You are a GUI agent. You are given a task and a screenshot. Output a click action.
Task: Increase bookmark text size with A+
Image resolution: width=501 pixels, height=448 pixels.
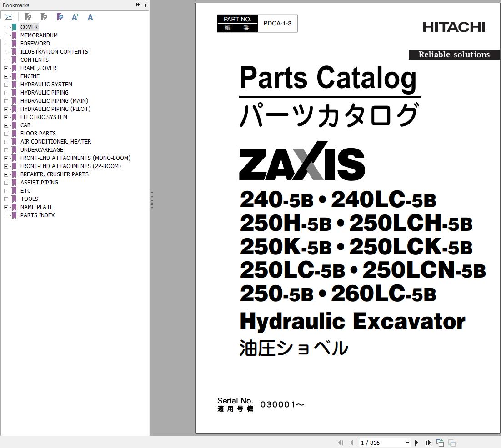pos(75,17)
